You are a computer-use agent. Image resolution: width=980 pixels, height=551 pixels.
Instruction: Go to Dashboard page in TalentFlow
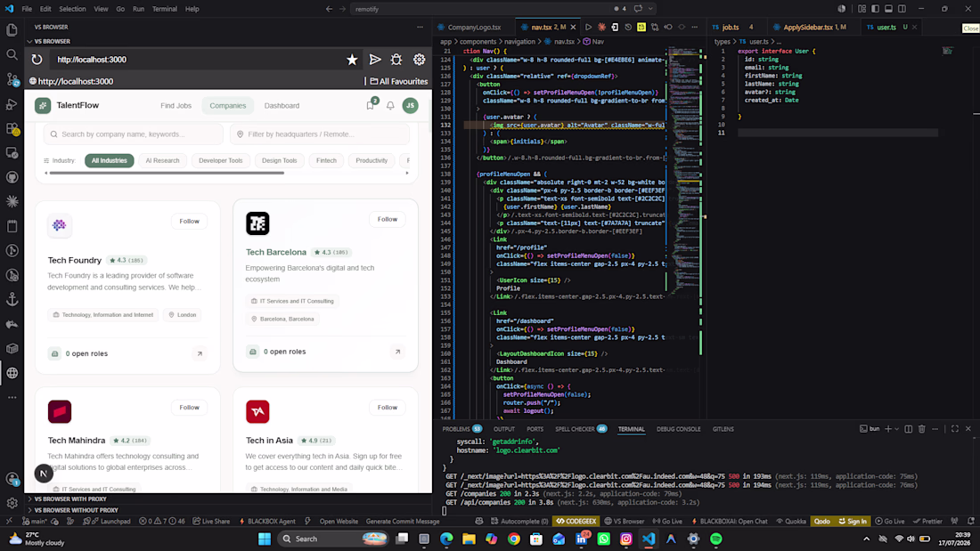[282, 106]
